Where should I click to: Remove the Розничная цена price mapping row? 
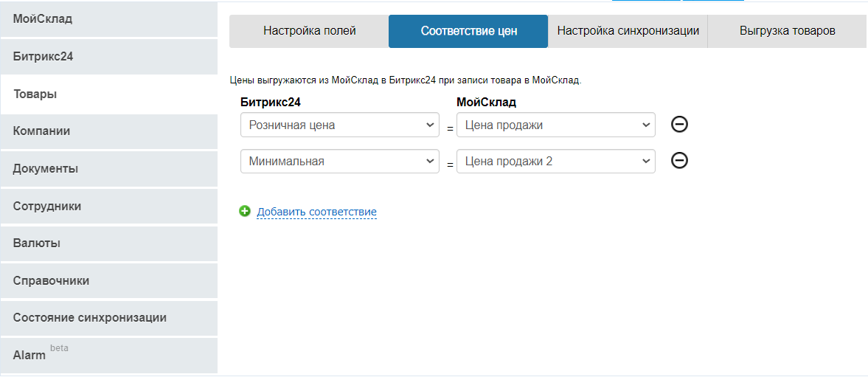(x=679, y=125)
